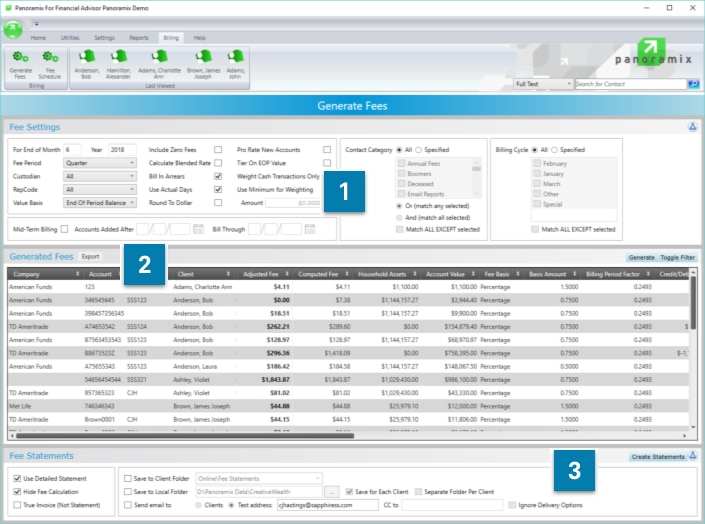Open the Home ribbon tab

(x=38, y=38)
